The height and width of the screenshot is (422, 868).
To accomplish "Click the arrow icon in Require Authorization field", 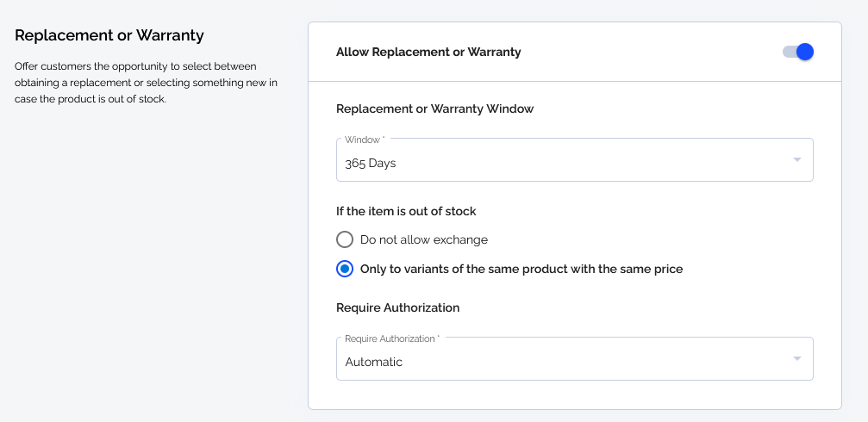I will (796, 358).
